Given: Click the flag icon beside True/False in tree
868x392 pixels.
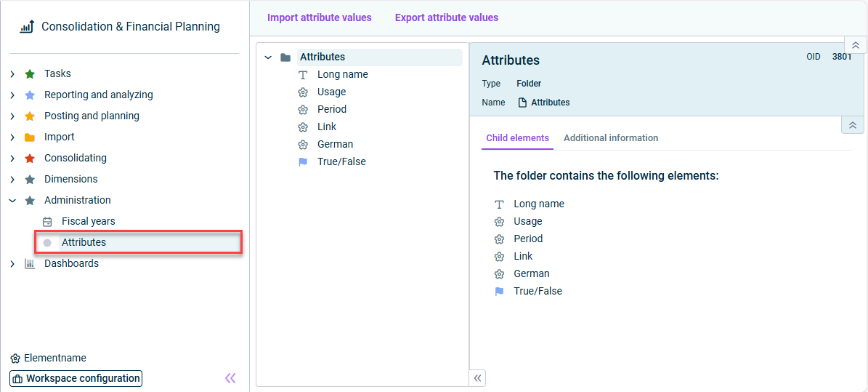Looking at the screenshot, I should 303,162.
